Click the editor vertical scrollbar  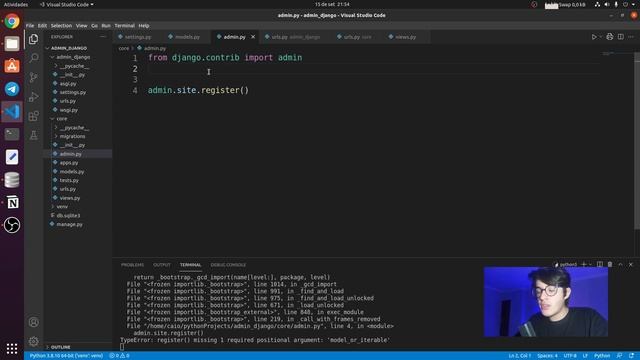[x=637, y=141]
